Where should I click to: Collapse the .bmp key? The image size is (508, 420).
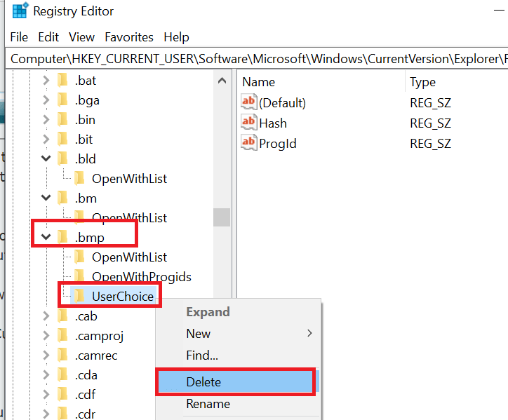(46, 237)
